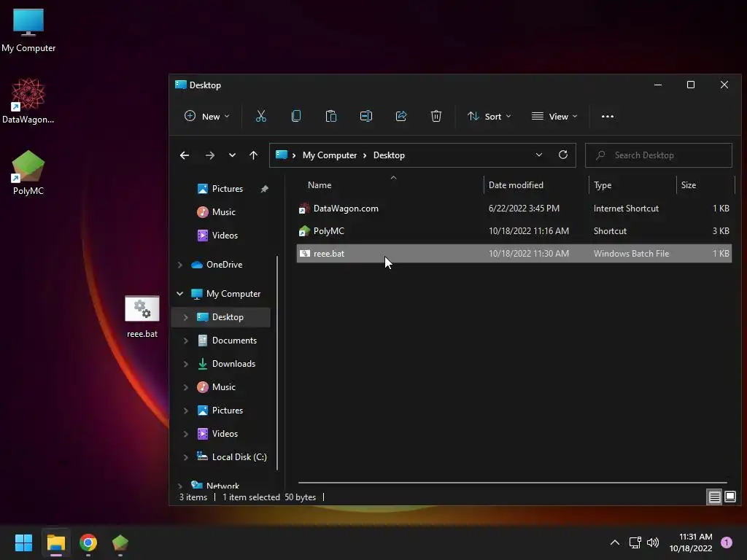Show hidden system tray icons

615,542
